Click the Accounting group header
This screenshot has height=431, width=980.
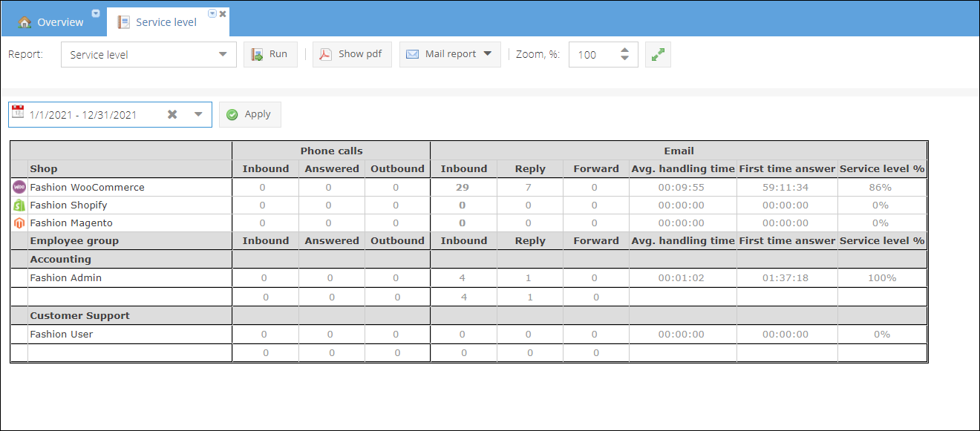(61, 260)
